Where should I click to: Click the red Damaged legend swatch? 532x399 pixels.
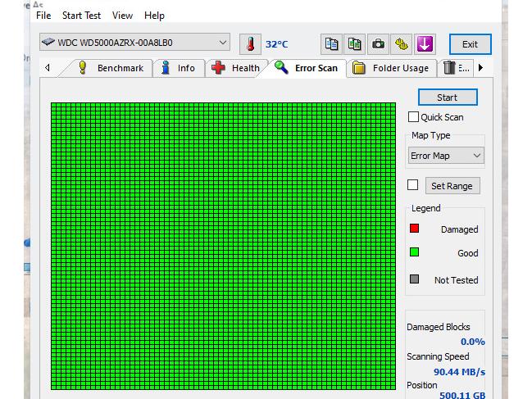(x=415, y=229)
